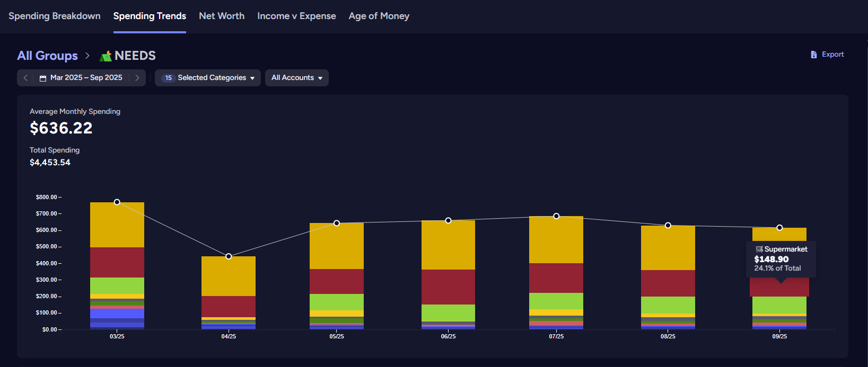Viewport: 868px width, 367px height.
Task: Click the previous date range arrow
Action: coord(25,78)
